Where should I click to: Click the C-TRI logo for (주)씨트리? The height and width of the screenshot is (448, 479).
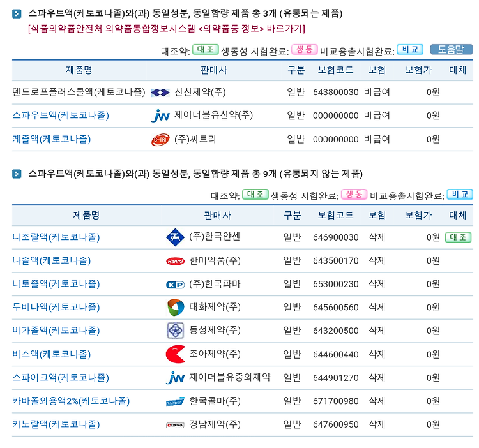(160, 140)
